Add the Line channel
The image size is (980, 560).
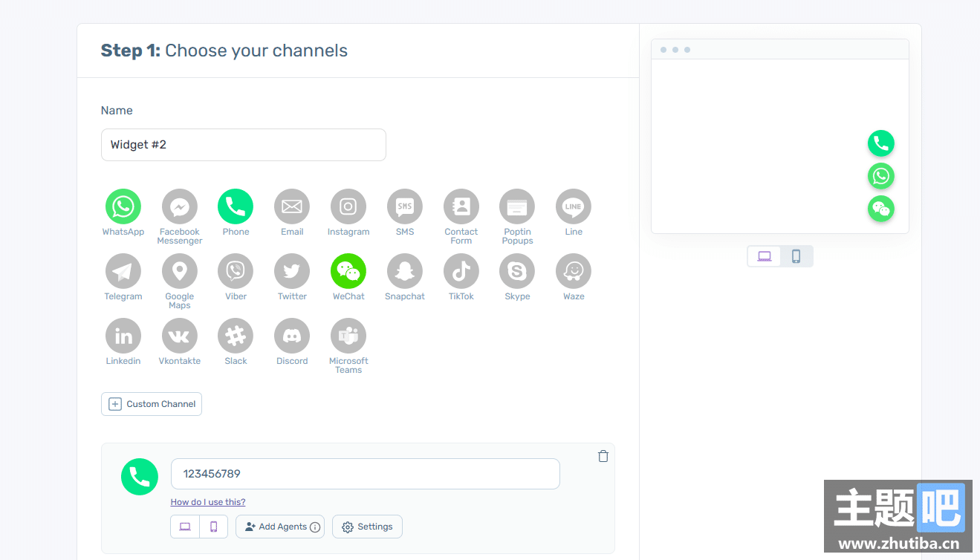[574, 206]
